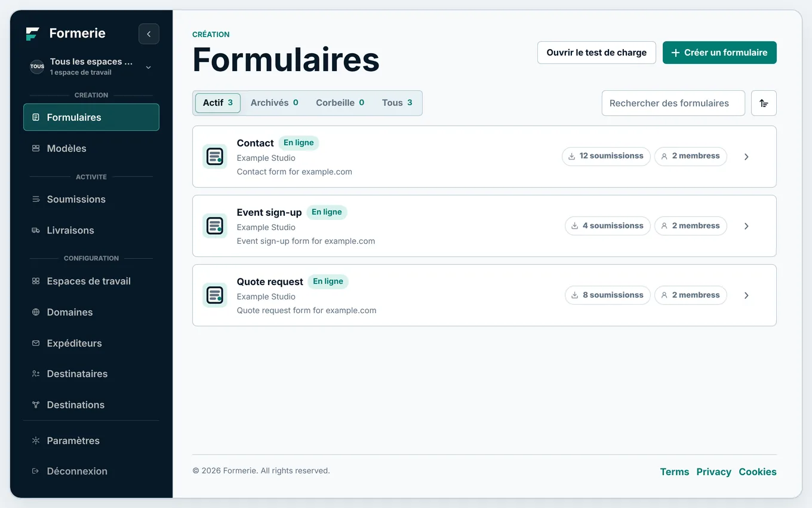Click the Destinataires people icon
This screenshot has width=812, height=508.
point(36,374)
